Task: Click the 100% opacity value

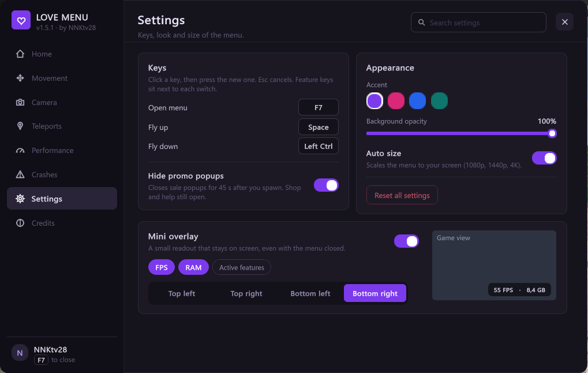Action: [547, 121]
